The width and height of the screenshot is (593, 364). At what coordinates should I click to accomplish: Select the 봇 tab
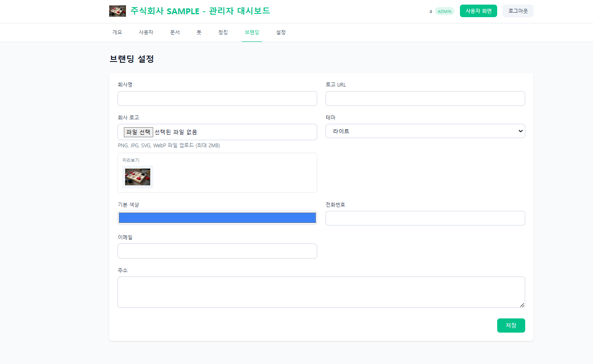pos(199,32)
